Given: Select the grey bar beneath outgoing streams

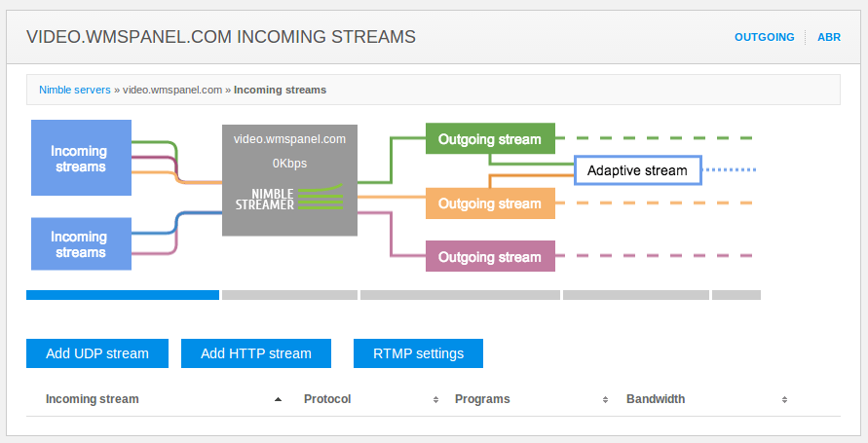Looking at the screenshot, I should click(x=460, y=295).
